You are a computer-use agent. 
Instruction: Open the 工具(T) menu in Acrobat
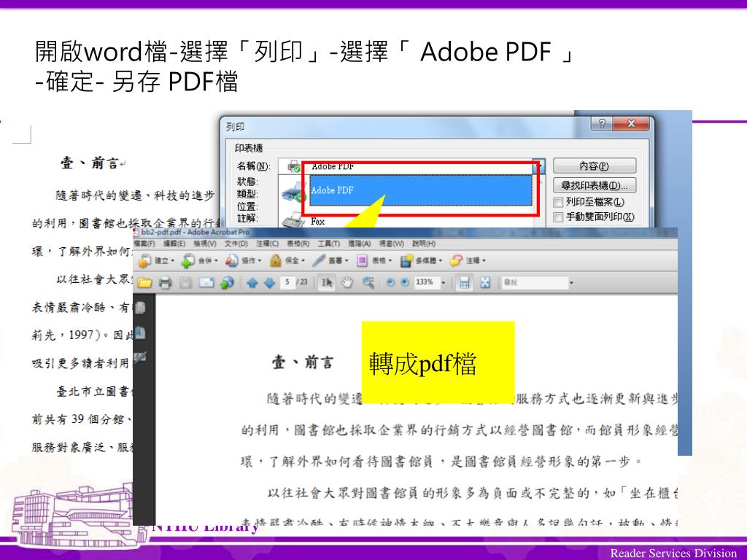point(329,244)
